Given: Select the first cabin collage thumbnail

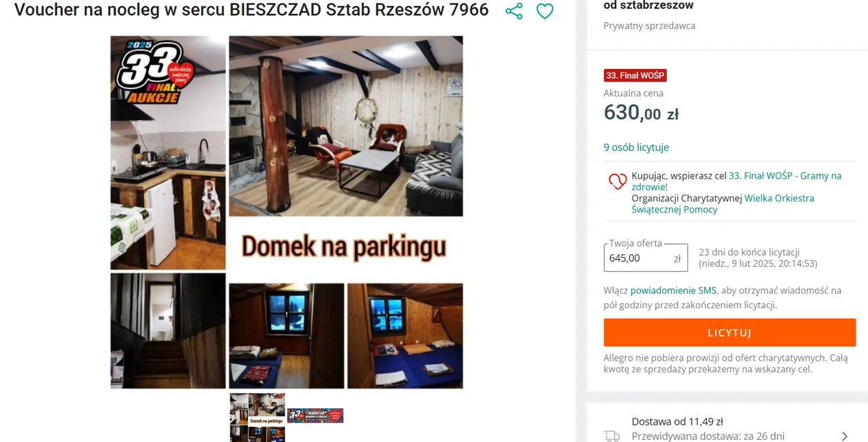Looking at the screenshot, I should tap(258, 417).
